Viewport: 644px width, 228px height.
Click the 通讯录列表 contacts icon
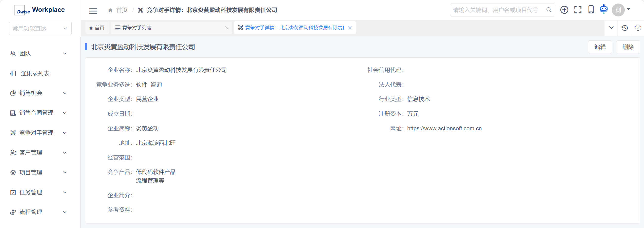tap(13, 73)
